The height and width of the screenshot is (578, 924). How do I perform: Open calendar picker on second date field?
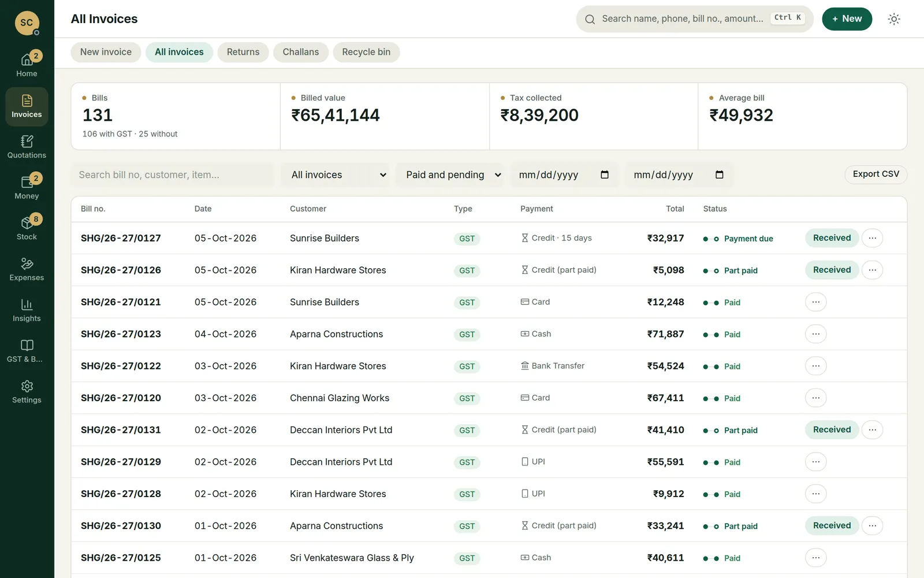720,175
